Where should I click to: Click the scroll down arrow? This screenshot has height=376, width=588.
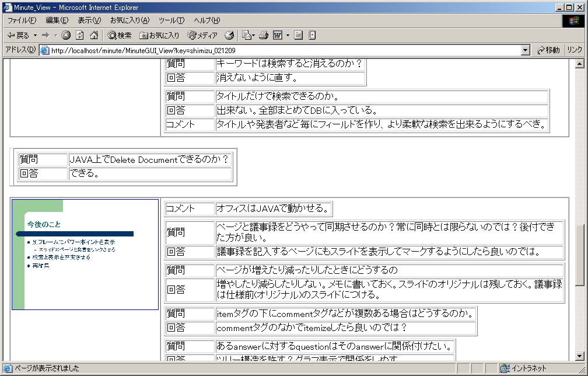point(579,356)
